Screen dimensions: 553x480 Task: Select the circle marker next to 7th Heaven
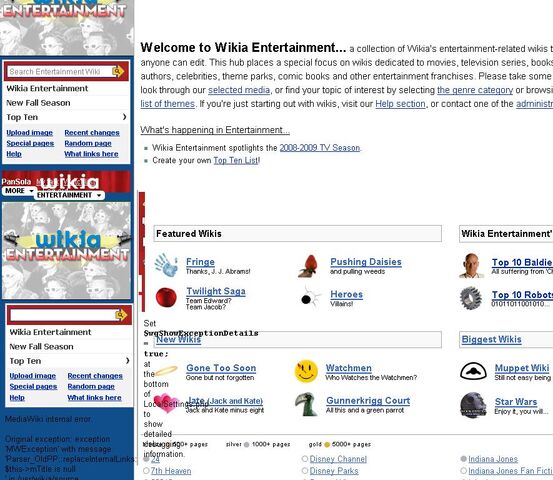point(146,470)
